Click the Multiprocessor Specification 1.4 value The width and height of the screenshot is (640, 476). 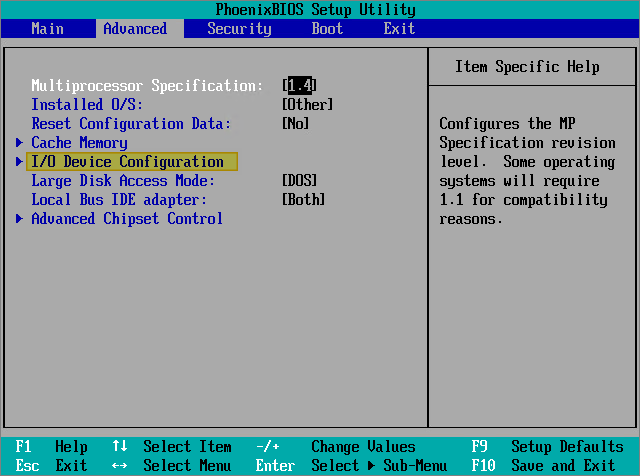coord(301,86)
